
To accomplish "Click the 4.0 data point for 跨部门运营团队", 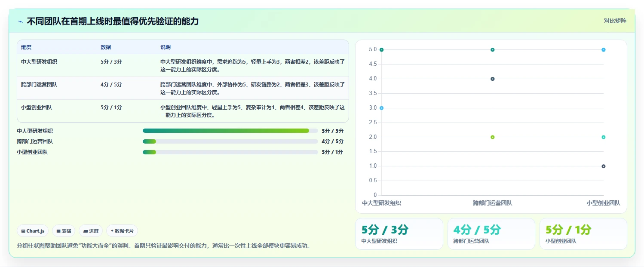I will tap(493, 79).
